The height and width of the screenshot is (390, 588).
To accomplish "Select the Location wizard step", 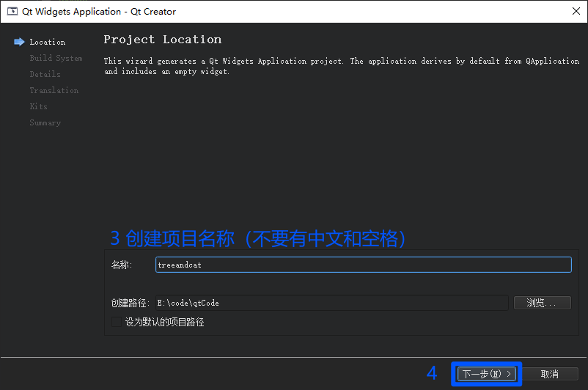I will (x=48, y=42).
